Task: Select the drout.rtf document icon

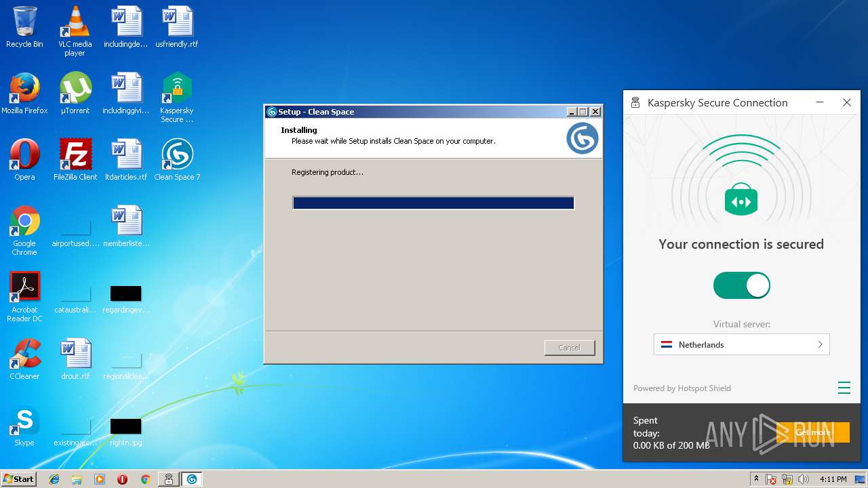Action: tap(75, 359)
